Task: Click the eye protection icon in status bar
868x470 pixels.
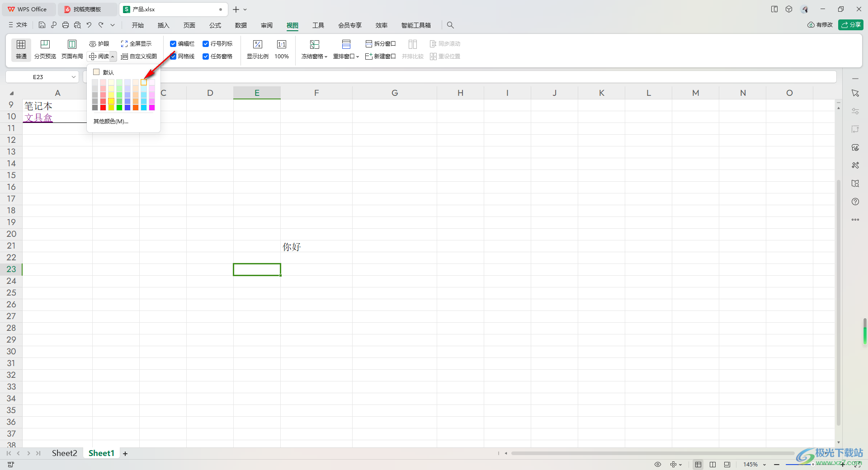Action: click(x=658, y=465)
